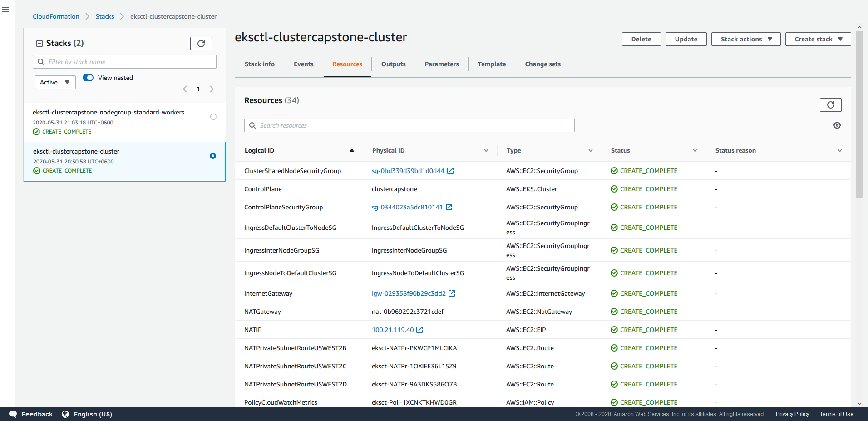Sort by Status reason column

840,150
